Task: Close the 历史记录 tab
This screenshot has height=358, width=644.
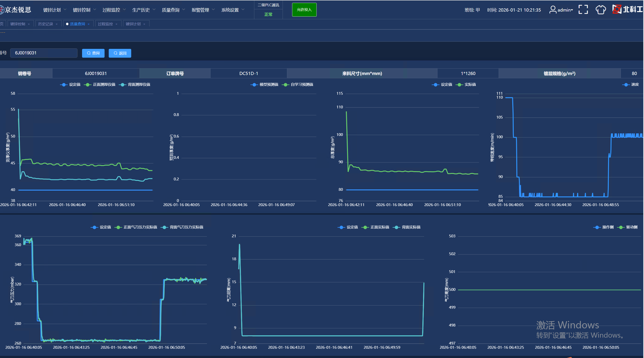Action: 57,24
